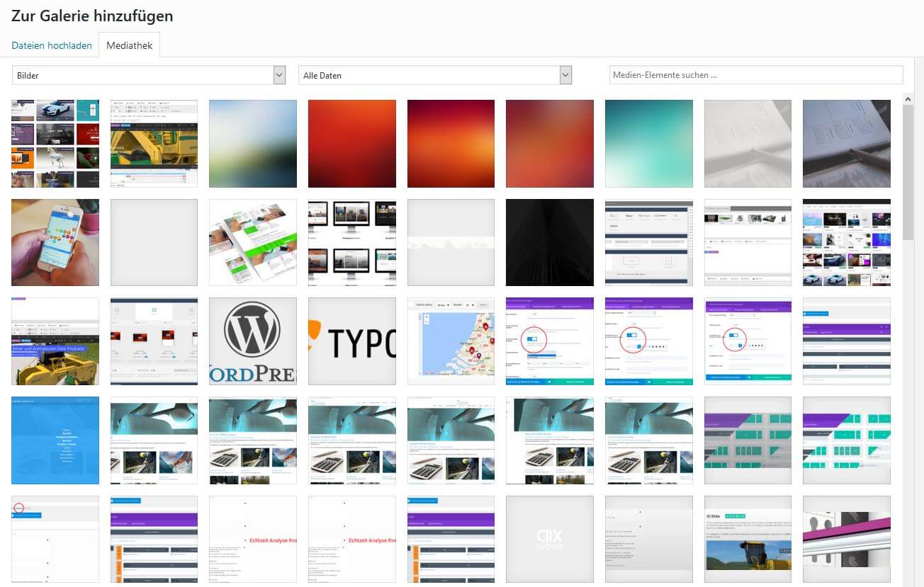Viewport: 924px width, 587px height.
Task: Open the Bilder media type dropdown
Action: click(149, 75)
